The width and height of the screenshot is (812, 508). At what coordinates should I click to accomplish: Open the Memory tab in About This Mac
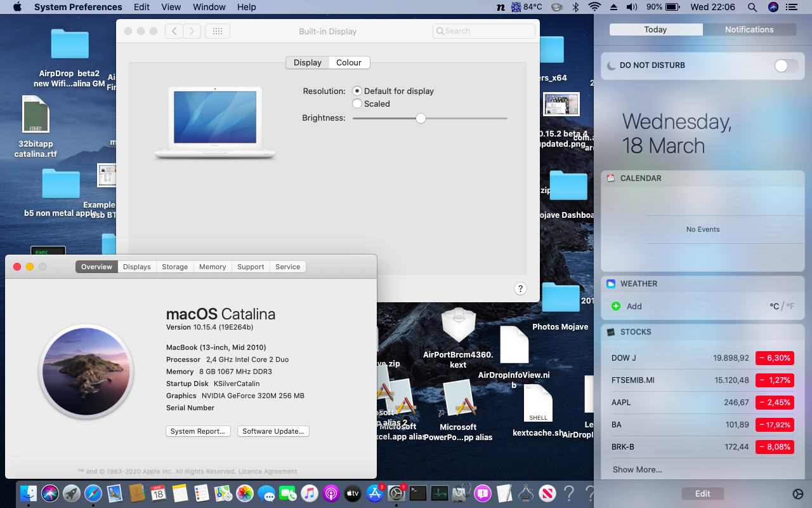213,267
